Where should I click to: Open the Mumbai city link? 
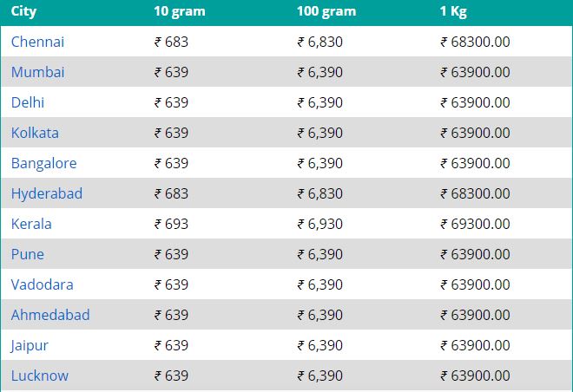point(37,72)
